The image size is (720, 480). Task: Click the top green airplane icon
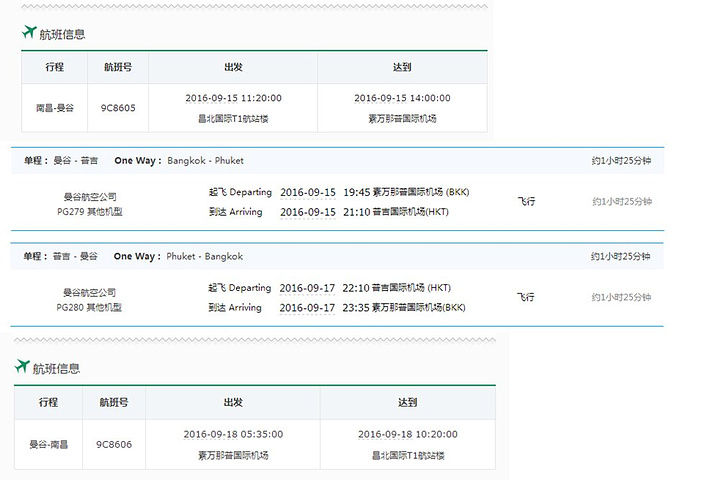(29, 32)
